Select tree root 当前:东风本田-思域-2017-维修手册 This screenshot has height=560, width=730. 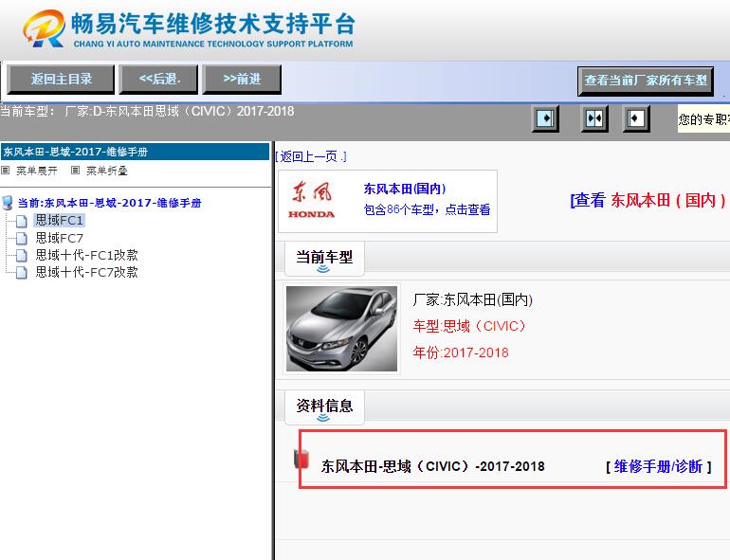click(109, 203)
